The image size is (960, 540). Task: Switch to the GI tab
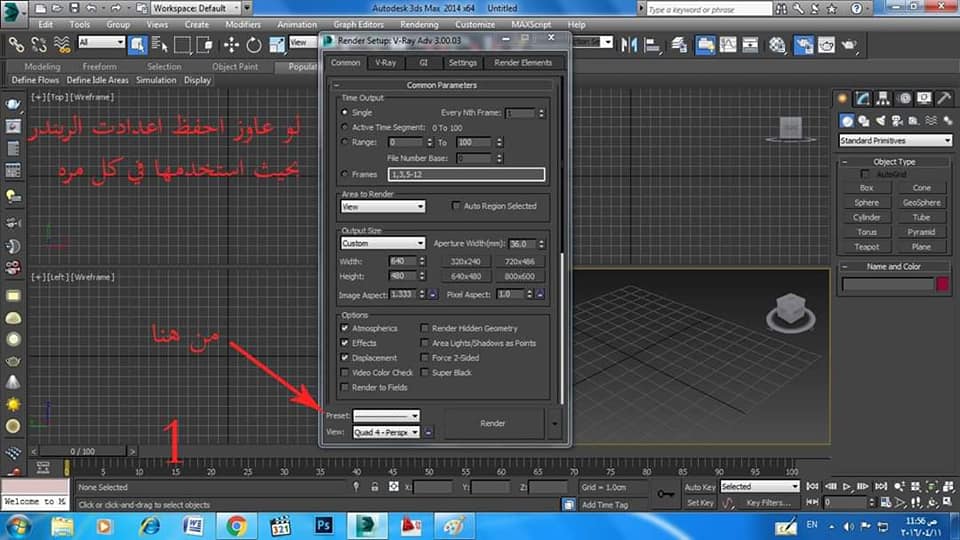(x=423, y=62)
